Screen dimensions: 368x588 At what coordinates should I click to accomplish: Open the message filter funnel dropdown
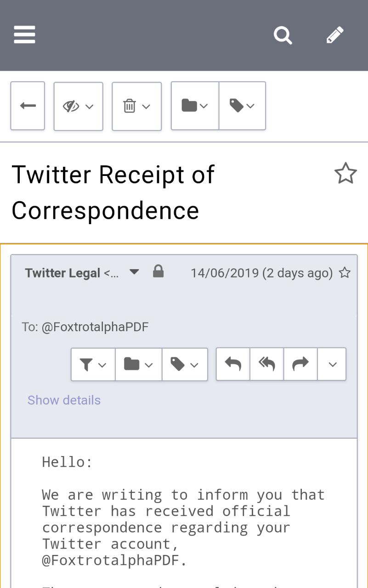tap(93, 364)
